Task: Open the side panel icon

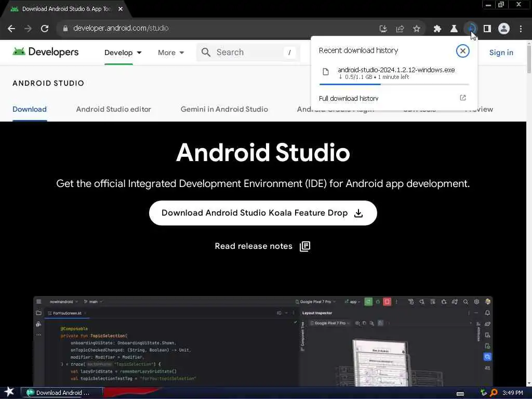Action: click(487, 29)
